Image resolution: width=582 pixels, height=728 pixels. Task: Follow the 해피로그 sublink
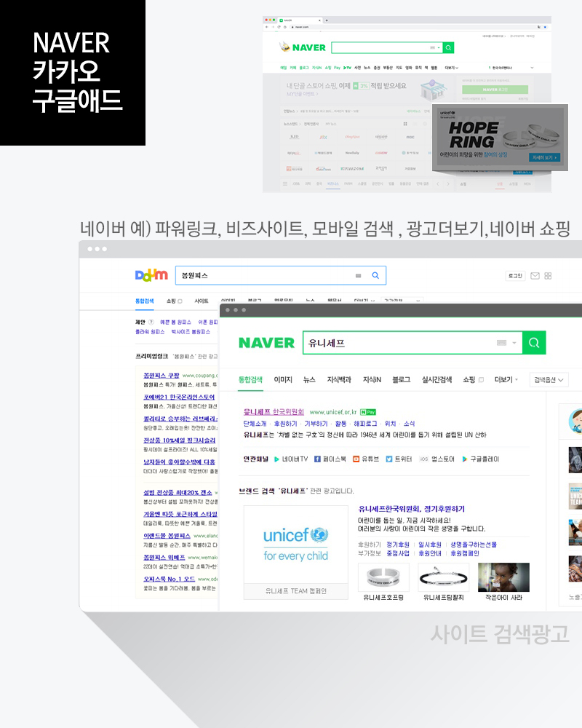[x=365, y=424]
